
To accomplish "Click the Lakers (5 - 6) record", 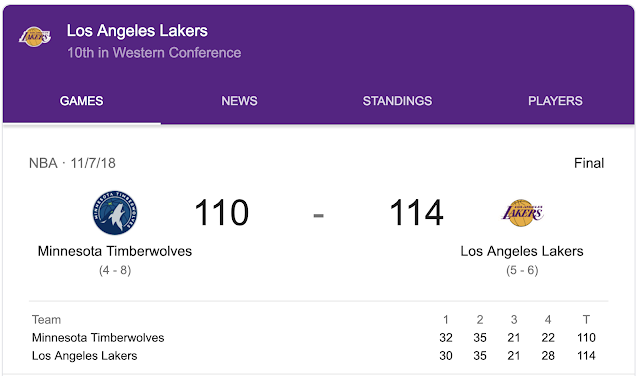I will [x=522, y=270].
